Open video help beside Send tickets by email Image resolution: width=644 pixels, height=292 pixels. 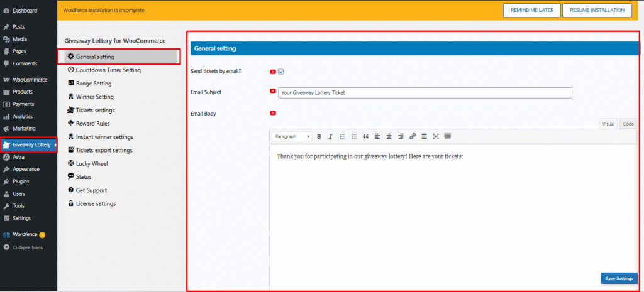[273, 72]
